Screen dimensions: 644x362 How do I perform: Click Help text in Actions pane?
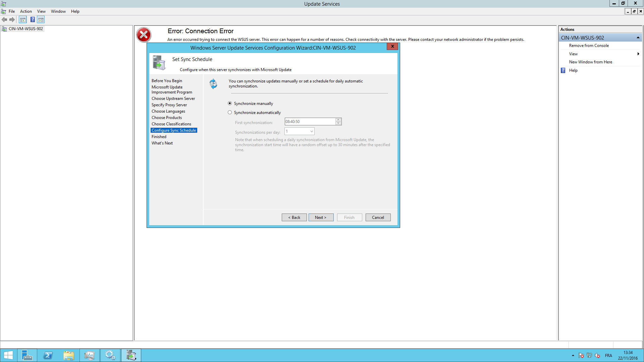[573, 70]
